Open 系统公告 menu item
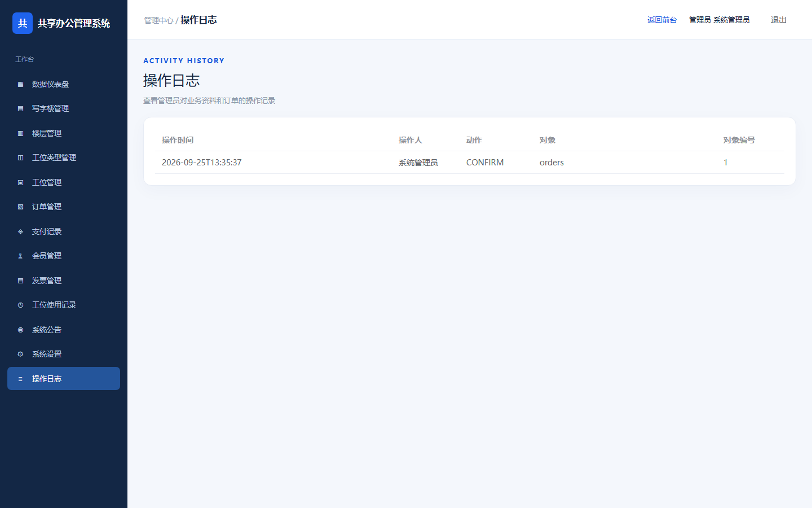The width and height of the screenshot is (812, 508). (64, 330)
